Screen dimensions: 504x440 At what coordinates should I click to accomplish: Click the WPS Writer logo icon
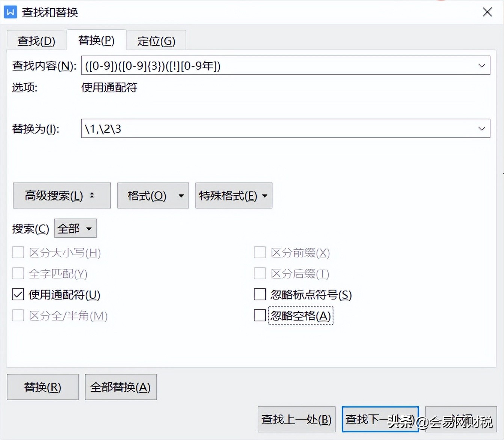[x=11, y=12]
